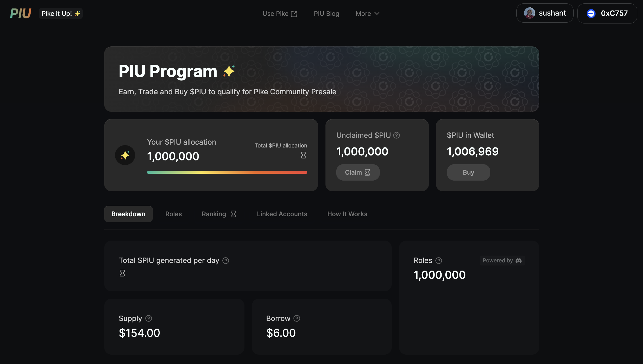The image size is (643, 364).
Task: Open the Ranking tab
Action: pyautogui.click(x=219, y=214)
